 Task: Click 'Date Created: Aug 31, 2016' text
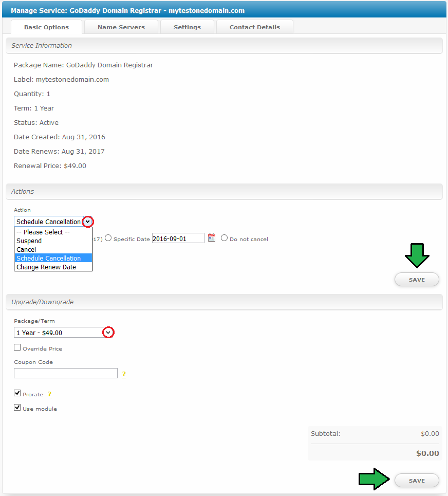(60, 137)
